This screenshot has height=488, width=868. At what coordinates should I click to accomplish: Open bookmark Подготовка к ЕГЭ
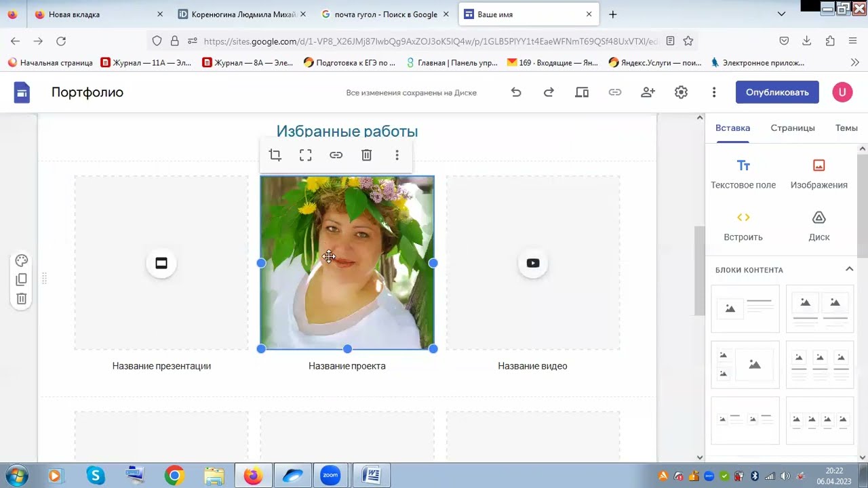coord(349,62)
